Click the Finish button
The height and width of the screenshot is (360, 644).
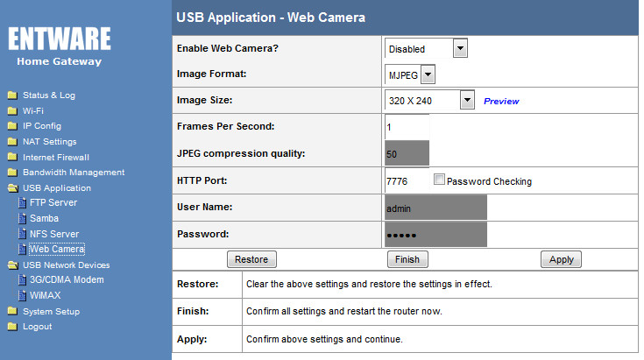407,259
